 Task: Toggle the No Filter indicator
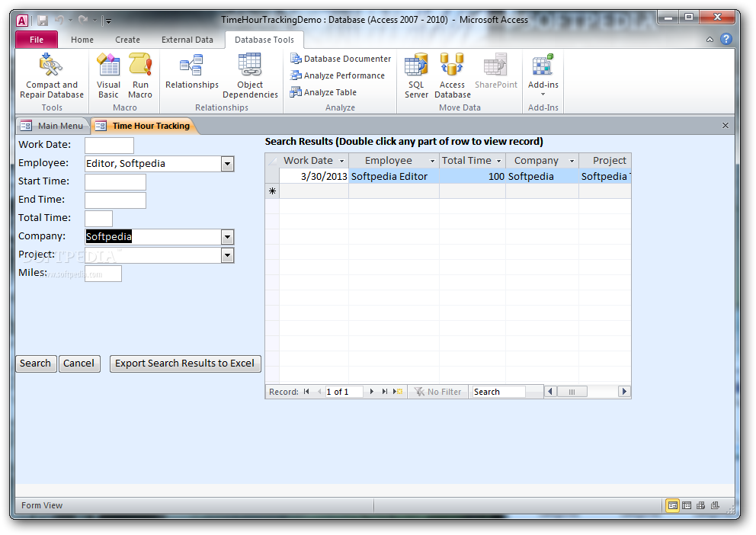[x=437, y=392]
